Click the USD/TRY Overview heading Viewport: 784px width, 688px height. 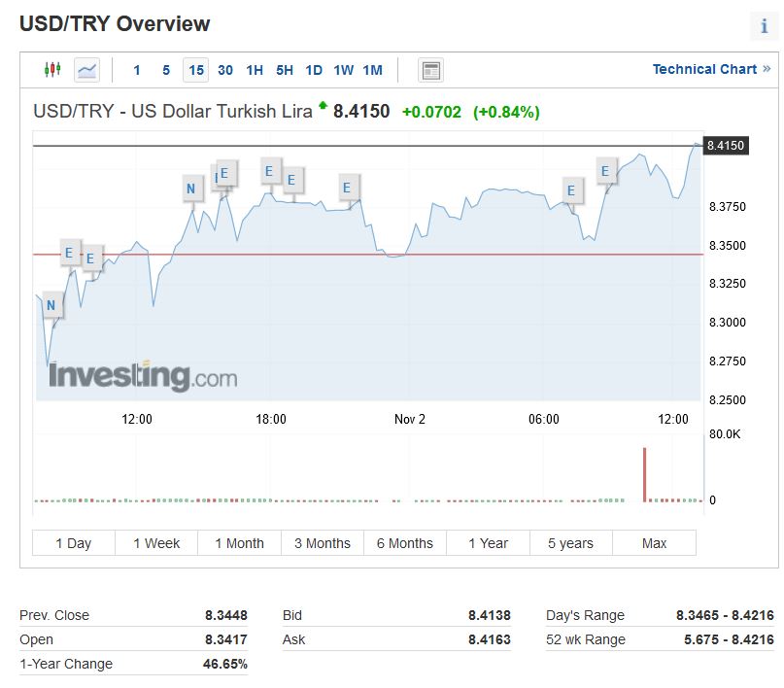[x=115, y=23]
